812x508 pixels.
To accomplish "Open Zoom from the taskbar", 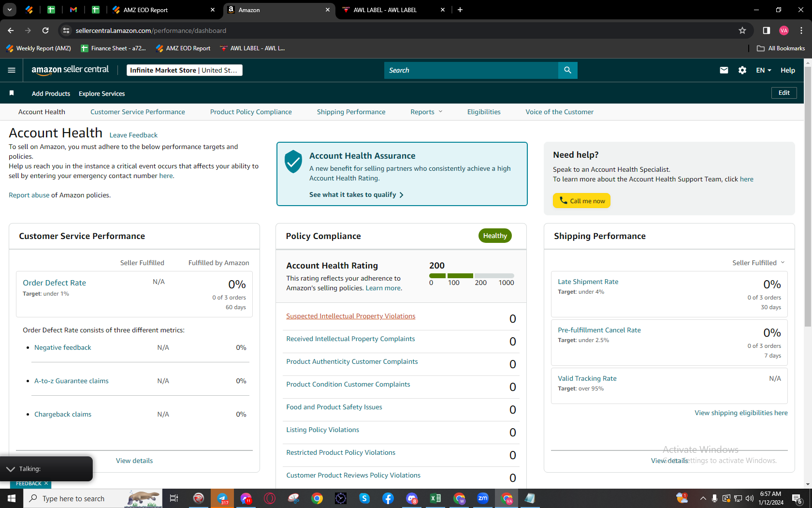I will (x=483, y=498).
